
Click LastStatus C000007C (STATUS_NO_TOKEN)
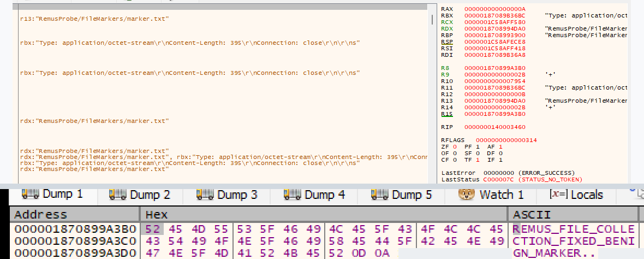click(x=512, y=180)
